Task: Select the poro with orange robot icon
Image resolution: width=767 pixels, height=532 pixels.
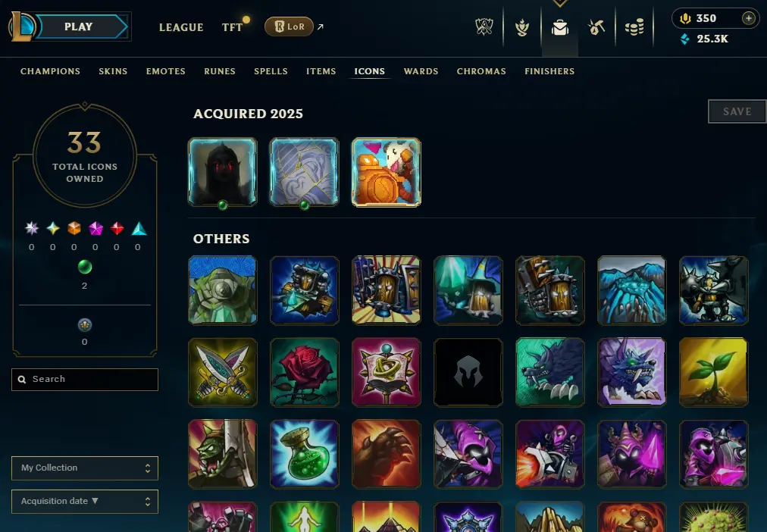Action: (386, 172)
